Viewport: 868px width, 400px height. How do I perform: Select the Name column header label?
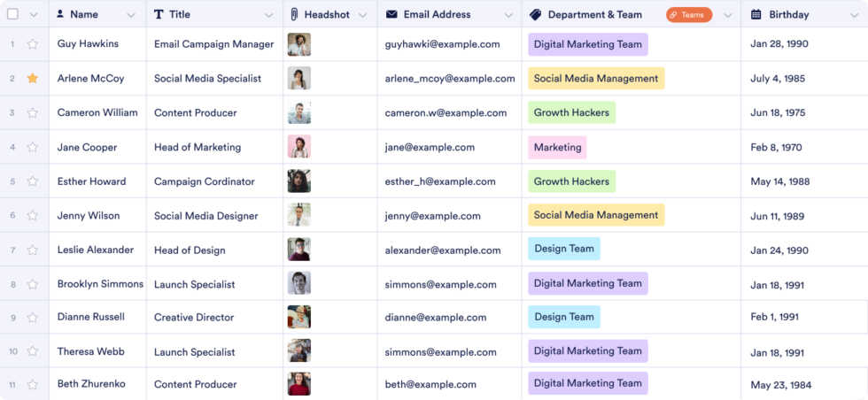click(x=84, y=15)
